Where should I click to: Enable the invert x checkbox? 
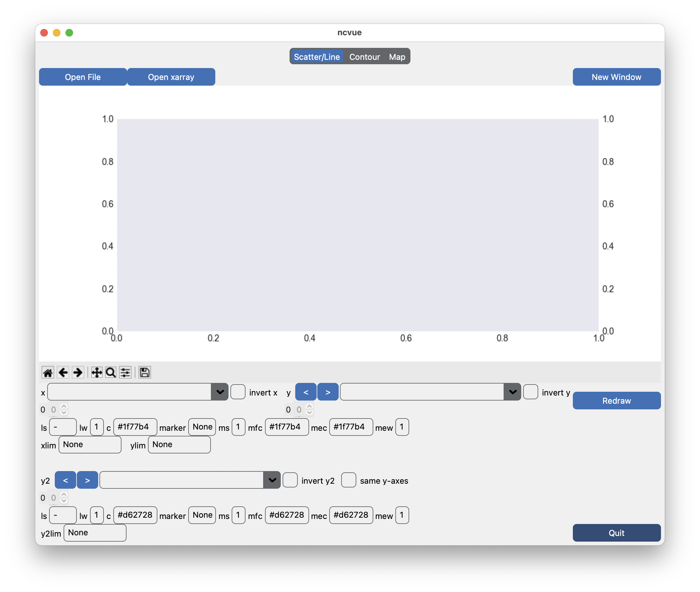tap(238, 392)
